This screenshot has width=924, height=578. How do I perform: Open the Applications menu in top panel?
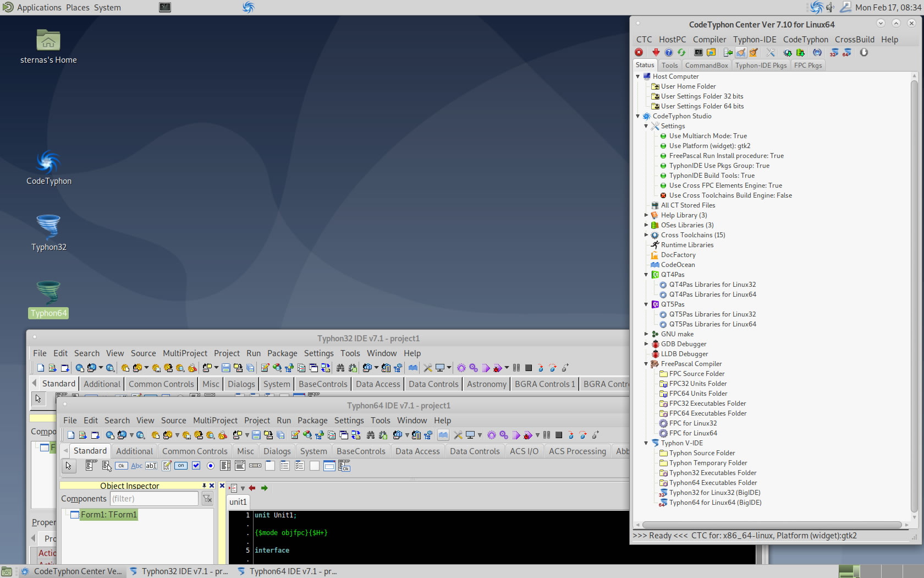coord(39,8)
